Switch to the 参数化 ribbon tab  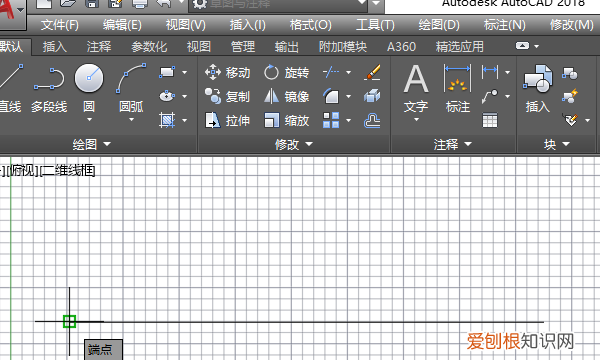(x=149, y=47)
